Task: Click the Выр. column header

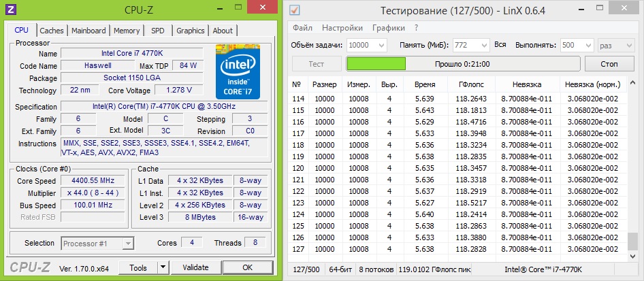Action: [x=389, y=84]
